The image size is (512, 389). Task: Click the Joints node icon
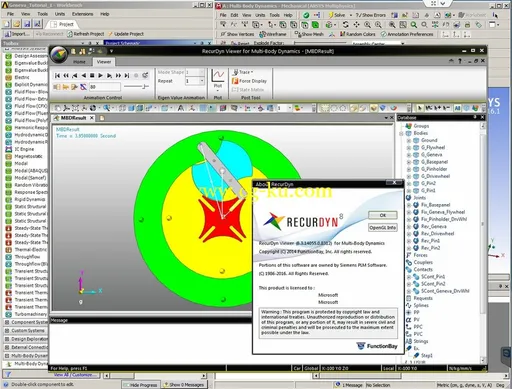(409, 198)
